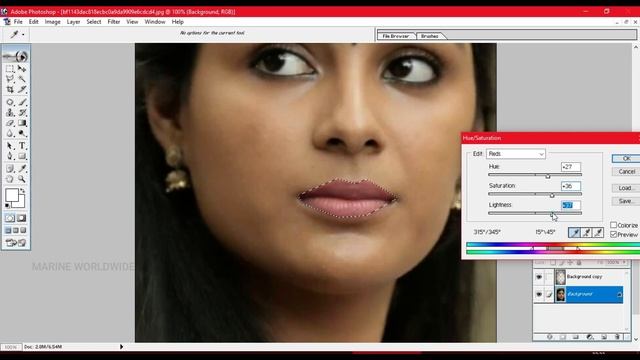Switch to the File Browser tab
Viewport: 640px width, 360px height.
pos(396,36)
